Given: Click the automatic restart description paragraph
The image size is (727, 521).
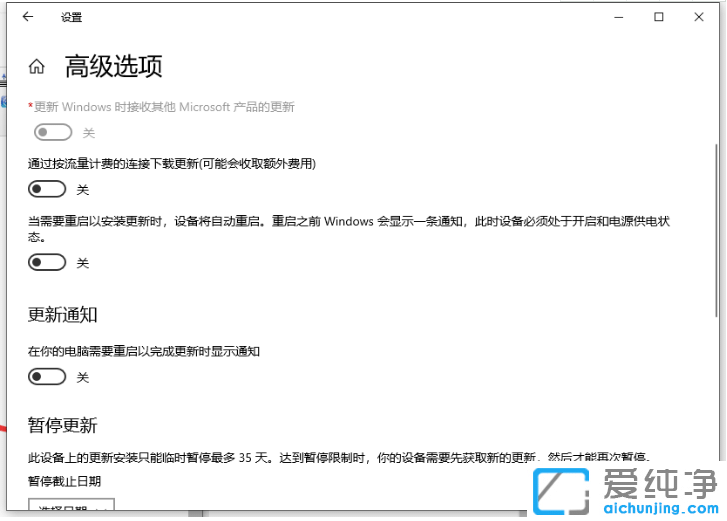Looking at the screenshot, I should tap(349, 229).
